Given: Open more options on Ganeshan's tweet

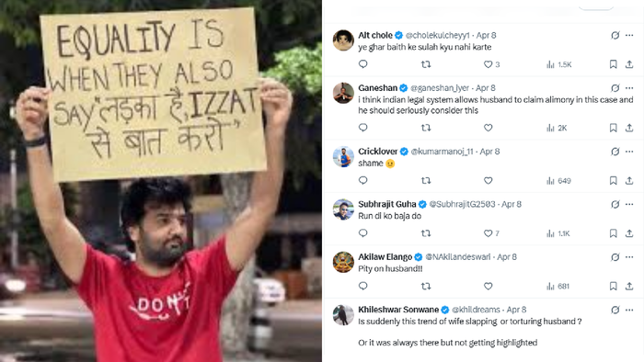Looking at the screenshot, I should pyautogui.click(x=629, y=87).
